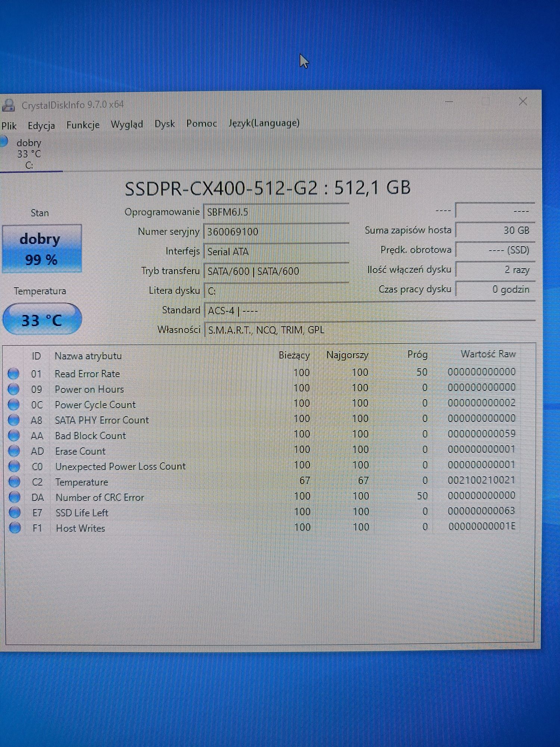
Task: Click the status dot for Number of CRC Error
Action: tap(15, 497)
